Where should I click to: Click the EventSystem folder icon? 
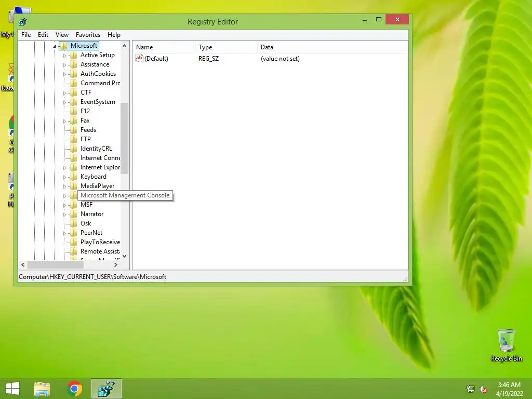tap(74, 102)
